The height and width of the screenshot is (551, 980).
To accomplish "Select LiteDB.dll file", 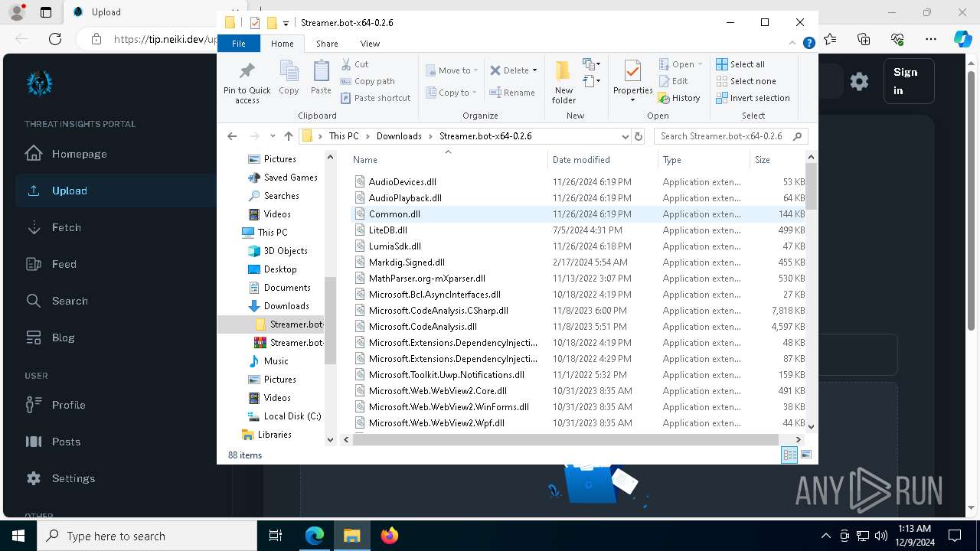I will coord(387,230).
